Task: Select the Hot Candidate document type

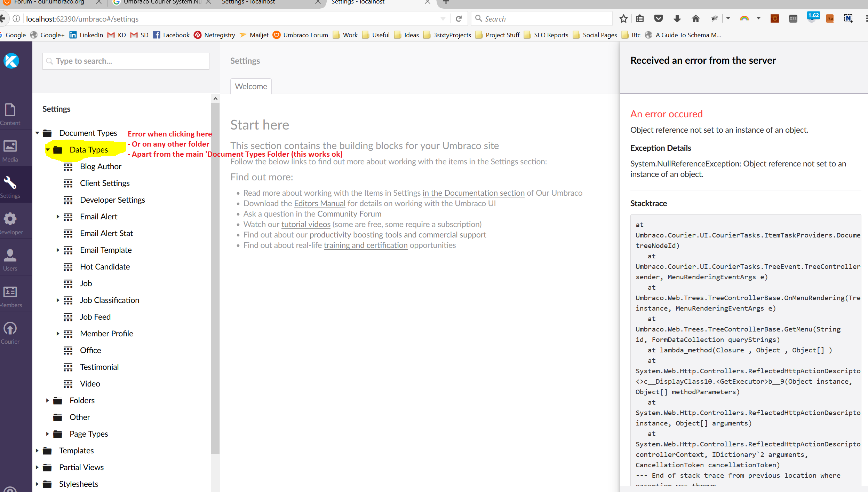Action: 105,267
